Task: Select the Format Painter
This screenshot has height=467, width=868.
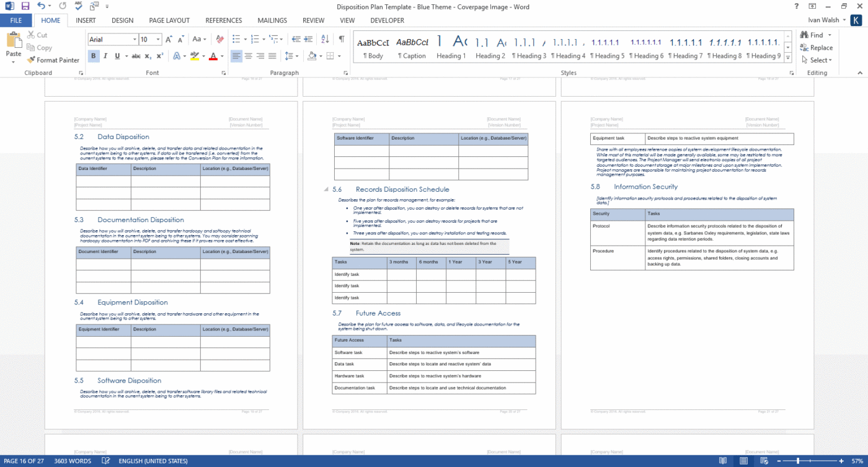Action: 53,60
